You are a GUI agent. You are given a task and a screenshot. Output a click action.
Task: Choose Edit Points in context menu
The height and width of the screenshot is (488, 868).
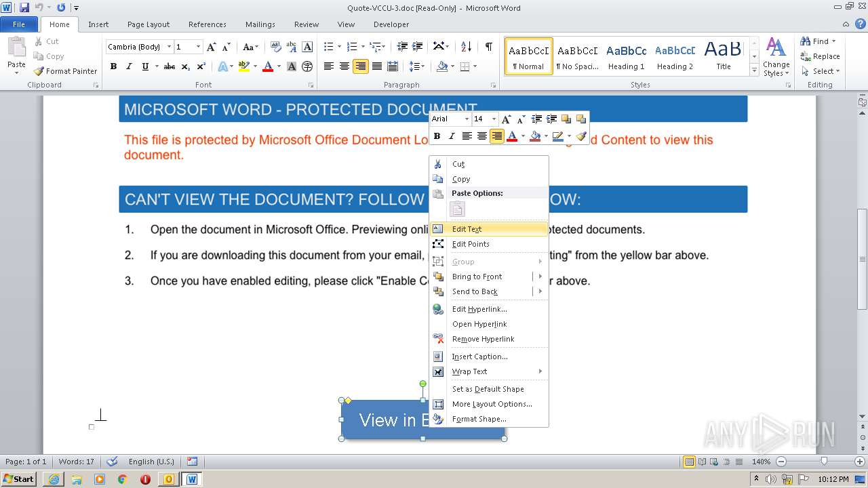pyautogui.click(x=488, y=244)
